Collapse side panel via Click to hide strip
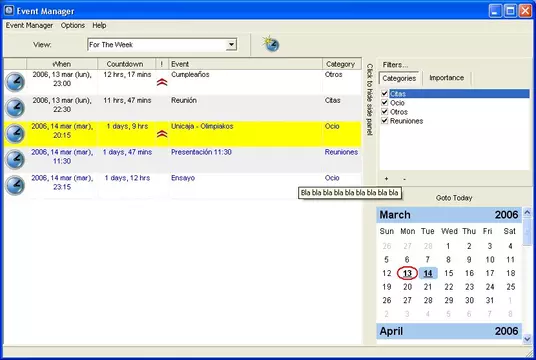Image resolution: width=536 pixels, height=360 pixels. 369,99
